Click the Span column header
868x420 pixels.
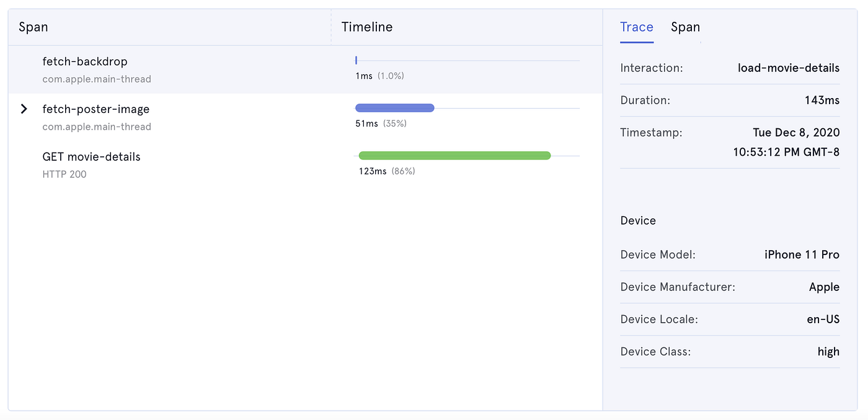pyautogui.click(x=33, y=27)
